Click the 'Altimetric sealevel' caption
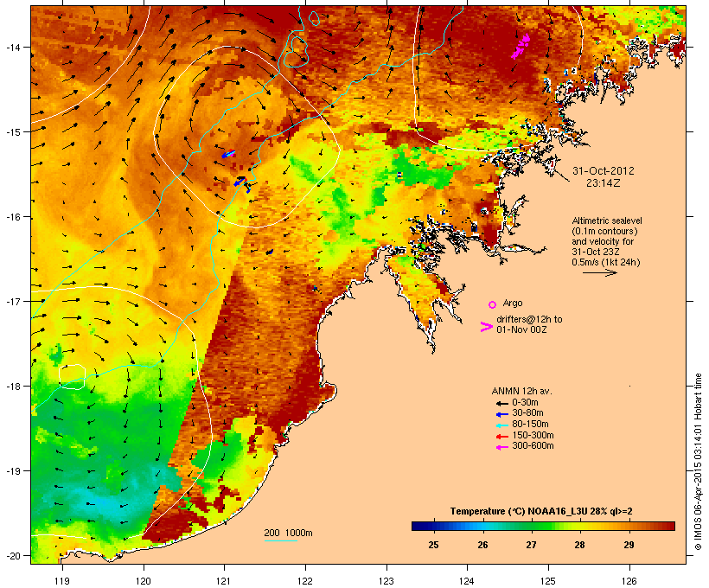This screenshot has height=588, width=709. [607, 220]
